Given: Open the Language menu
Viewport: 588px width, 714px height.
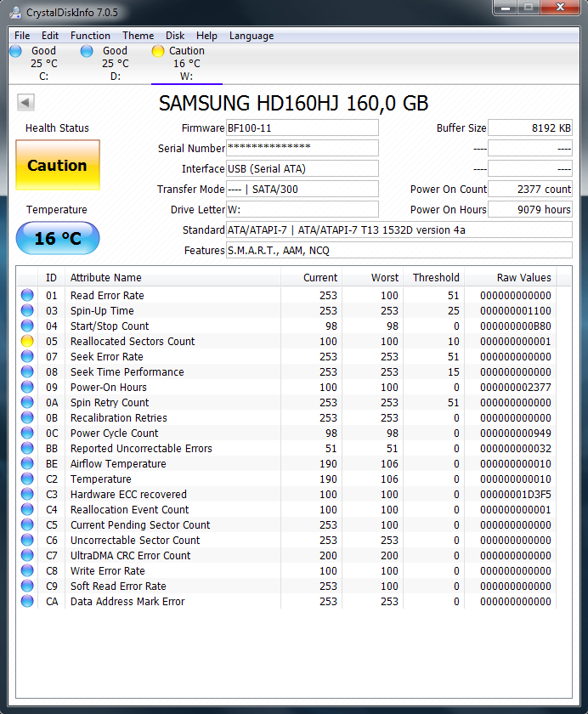Looking at the screenshot, I should tap(252, 36).
